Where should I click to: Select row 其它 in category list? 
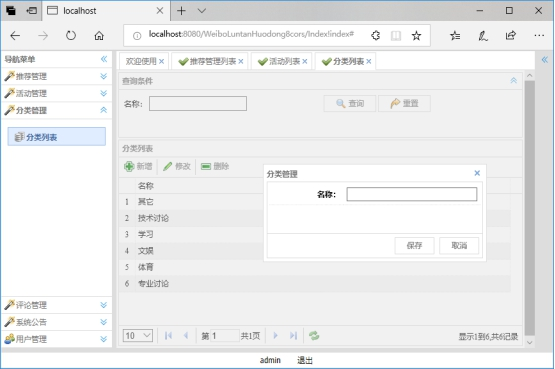tap(315, 202)
